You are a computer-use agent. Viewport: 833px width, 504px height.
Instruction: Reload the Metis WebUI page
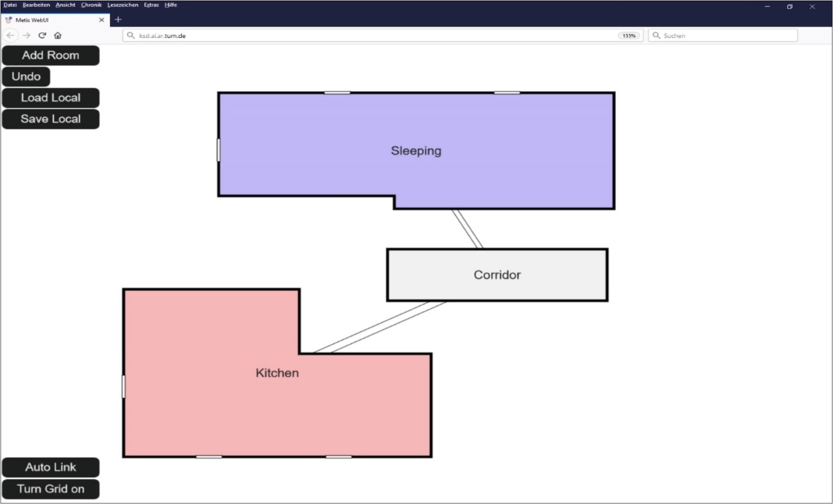click(42, 35)
